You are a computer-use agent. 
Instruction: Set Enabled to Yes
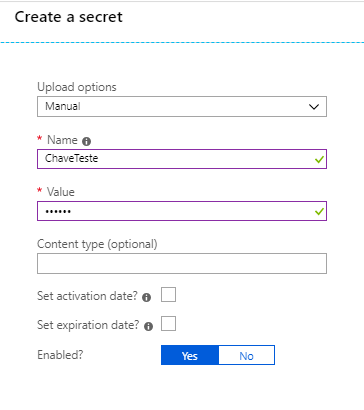[190, 355]
